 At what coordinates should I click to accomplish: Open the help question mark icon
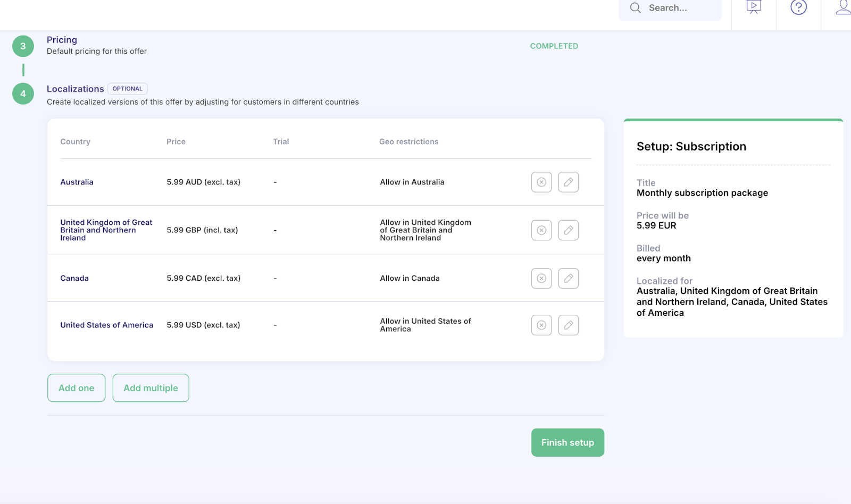click(x=798, y=7)
